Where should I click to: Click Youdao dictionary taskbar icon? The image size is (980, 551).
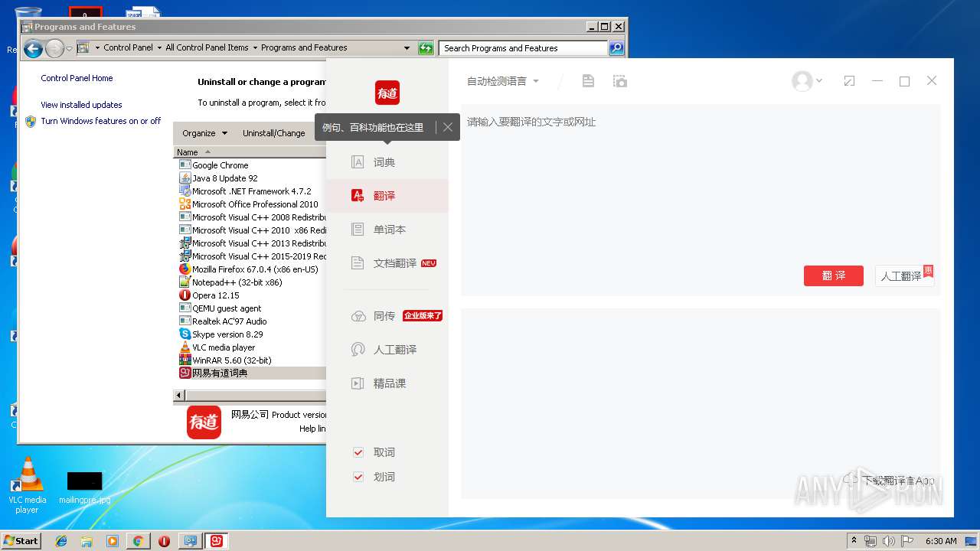217,541
